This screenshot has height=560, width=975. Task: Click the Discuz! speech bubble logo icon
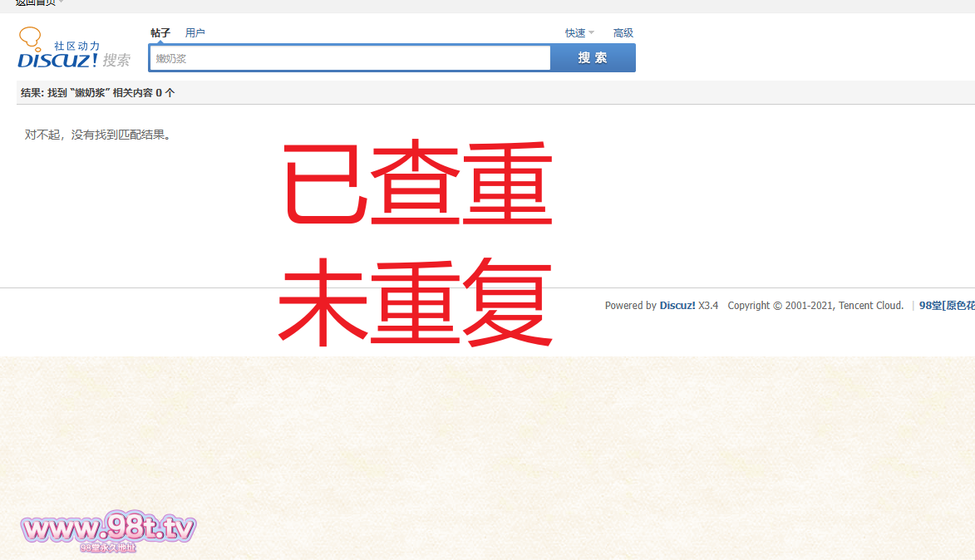(30, 37)
